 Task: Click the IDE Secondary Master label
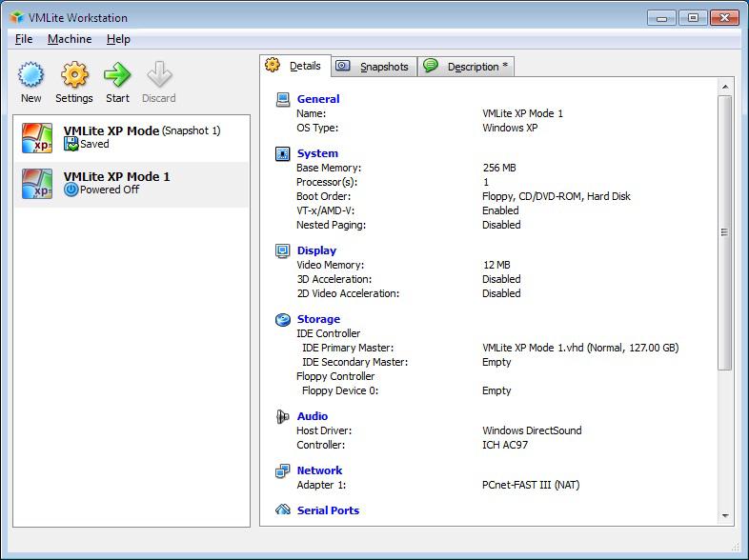(x=355, y=362)
